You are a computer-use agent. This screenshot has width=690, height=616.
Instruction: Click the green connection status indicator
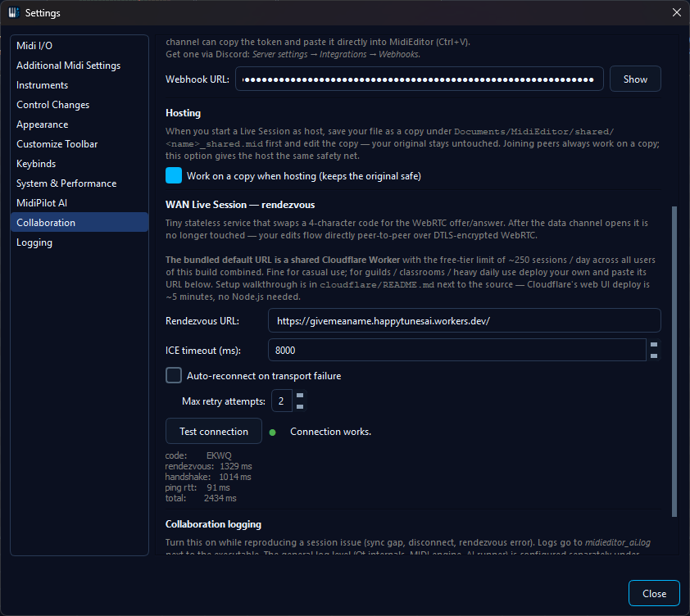pyautogui.click(x=272, y=432)
